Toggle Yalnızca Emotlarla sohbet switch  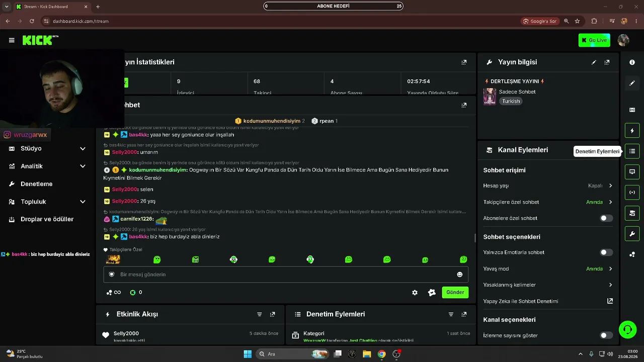[606, 252]
